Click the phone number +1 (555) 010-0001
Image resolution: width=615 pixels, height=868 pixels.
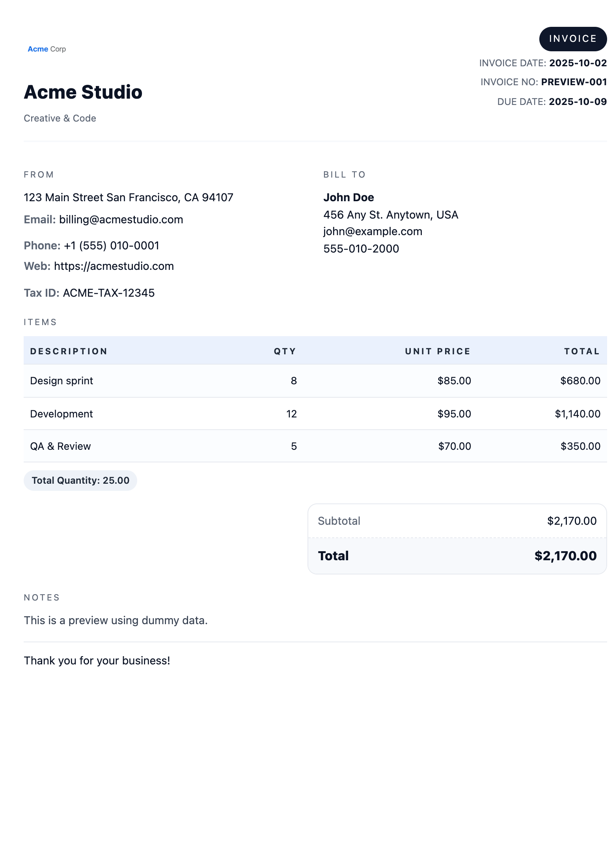[x=111, y=246]
